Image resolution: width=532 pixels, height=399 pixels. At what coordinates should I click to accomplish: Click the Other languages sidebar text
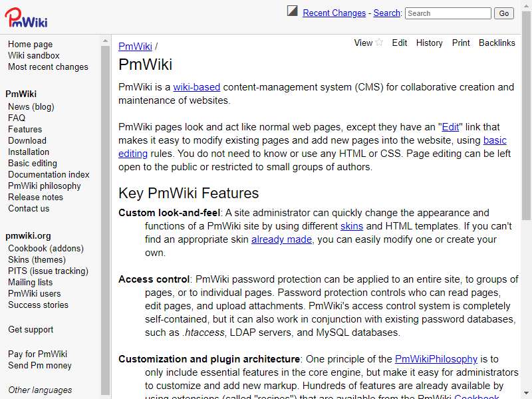[40, 390]
